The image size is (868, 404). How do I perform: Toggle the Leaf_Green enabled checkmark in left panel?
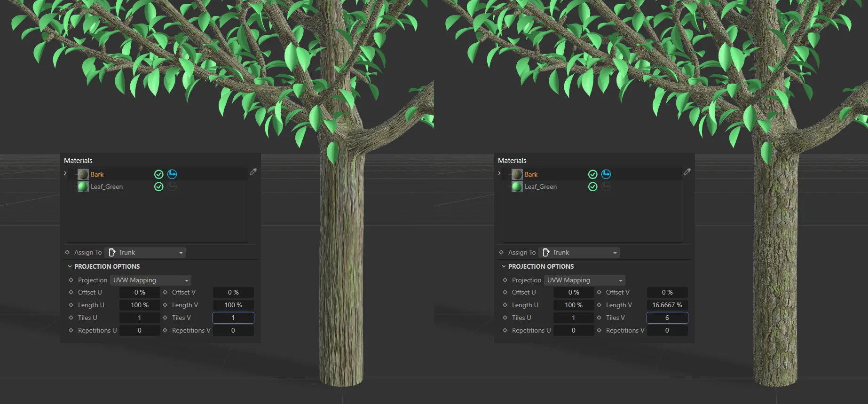[159, 186]
